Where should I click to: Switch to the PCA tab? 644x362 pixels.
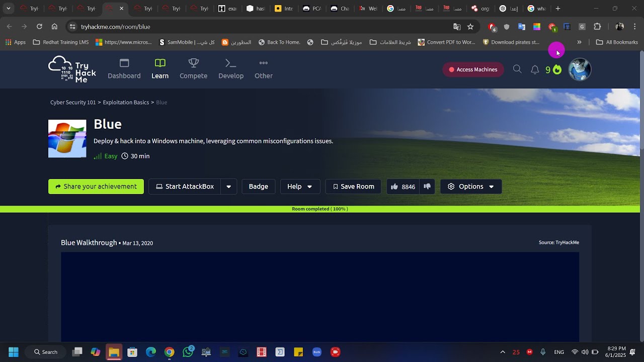312,9
